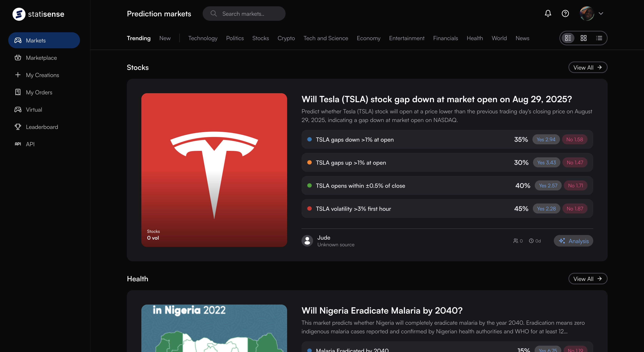The image size is (644, 352).
Task: Click No 1.47 for TSLA gaps up
Action: [x=575, y=162]
